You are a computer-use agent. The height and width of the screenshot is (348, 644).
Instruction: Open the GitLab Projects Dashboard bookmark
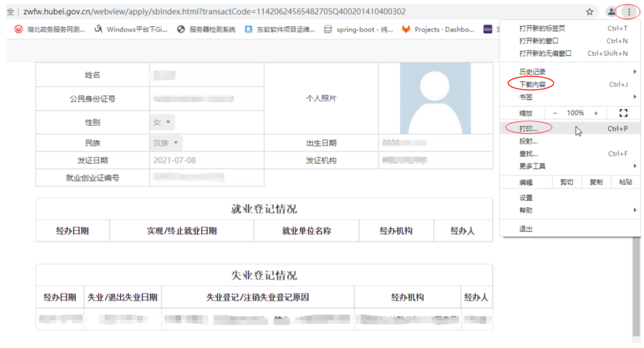[438, 29]
